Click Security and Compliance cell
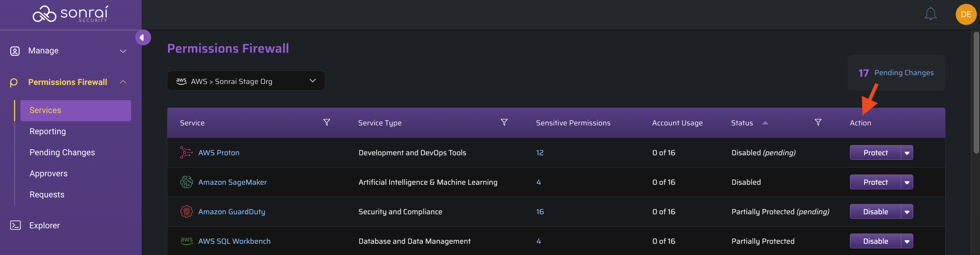 pyautogui.click(x=400, y=212)
